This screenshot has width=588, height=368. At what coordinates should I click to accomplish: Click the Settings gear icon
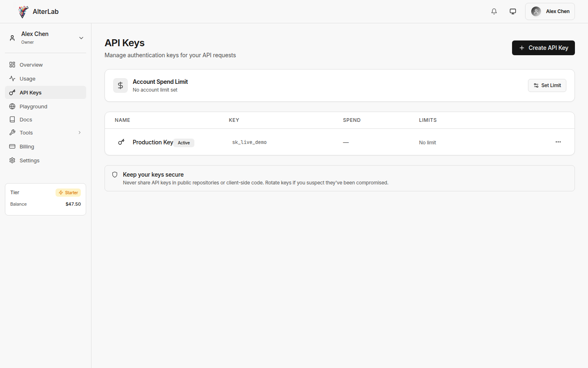[x=12, y=160]
